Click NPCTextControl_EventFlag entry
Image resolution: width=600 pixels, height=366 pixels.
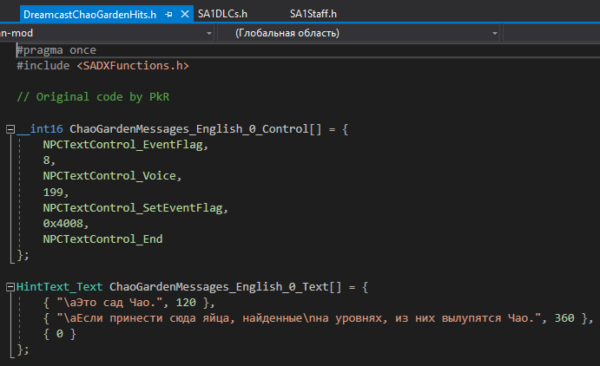122,145
